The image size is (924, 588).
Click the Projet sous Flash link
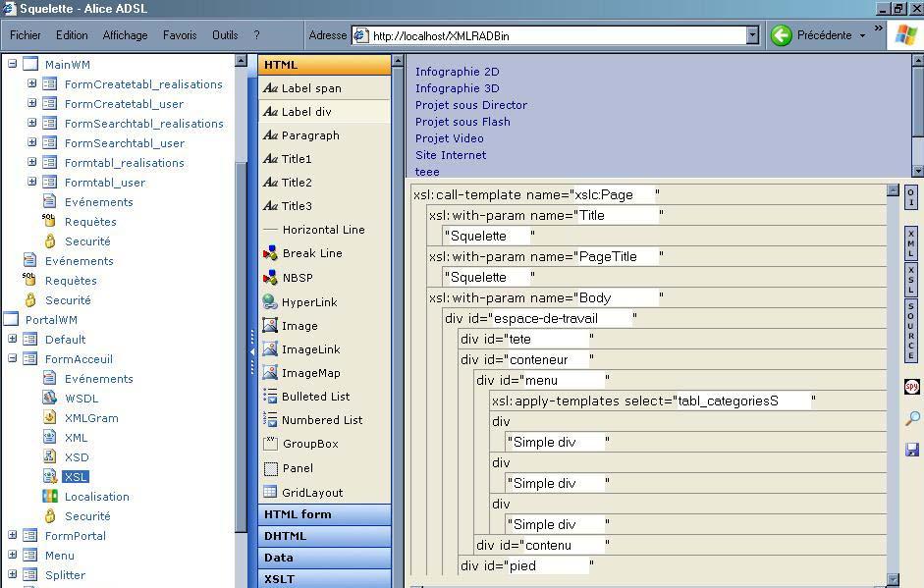(x=462, y=122)
